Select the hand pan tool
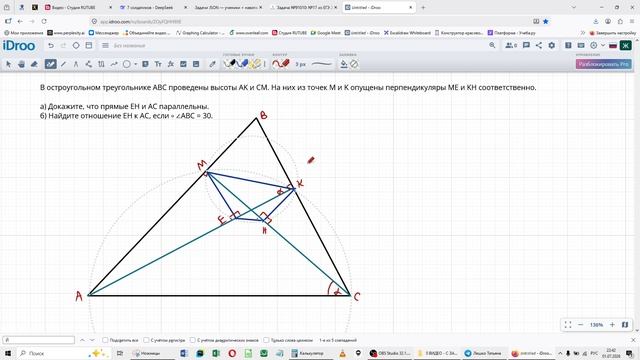 (22, 64)
